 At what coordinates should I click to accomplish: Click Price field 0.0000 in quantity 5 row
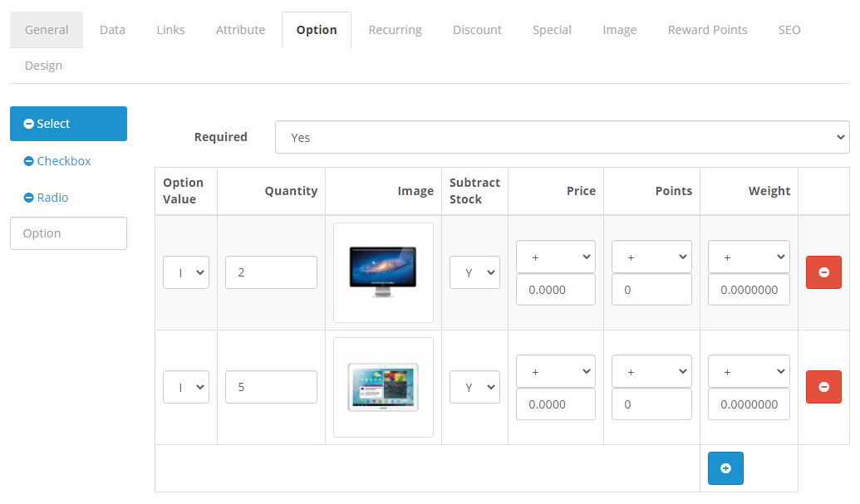pos(556,404)
